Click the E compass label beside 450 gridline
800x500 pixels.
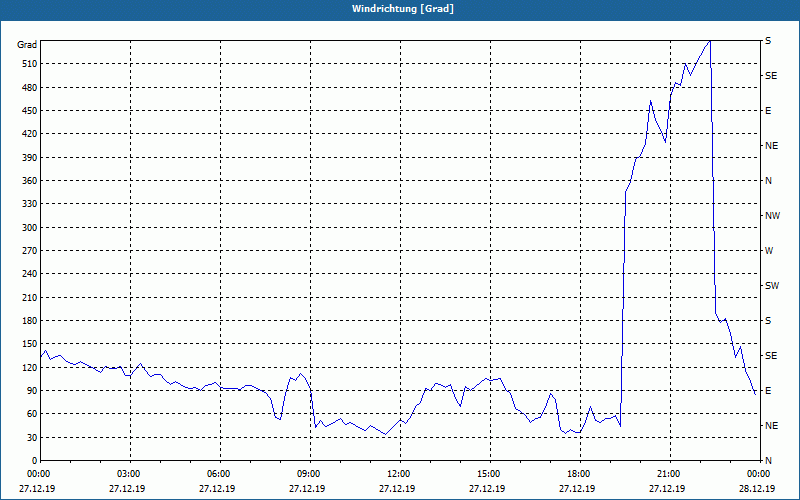pos(768,111)
